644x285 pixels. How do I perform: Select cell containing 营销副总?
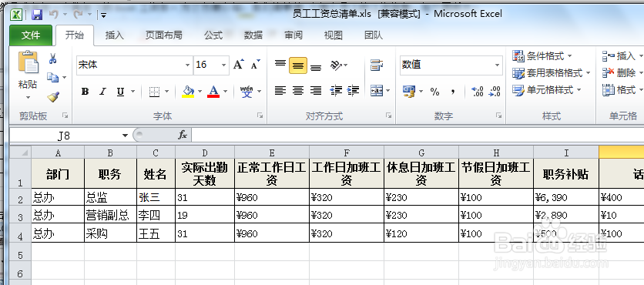[110, 215]
